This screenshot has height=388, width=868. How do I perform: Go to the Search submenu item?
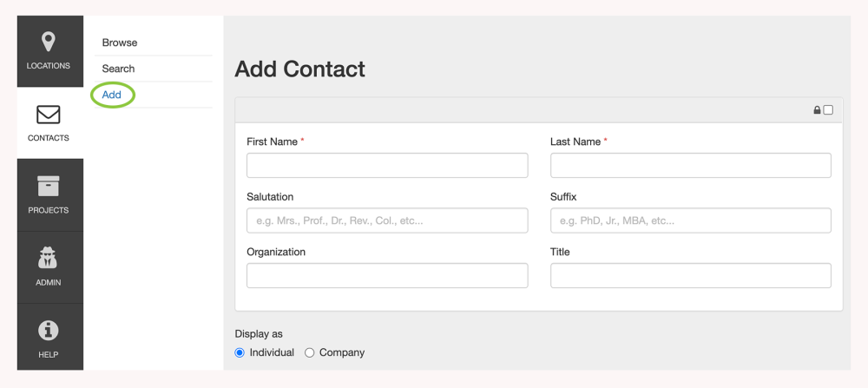coord(119,69)
